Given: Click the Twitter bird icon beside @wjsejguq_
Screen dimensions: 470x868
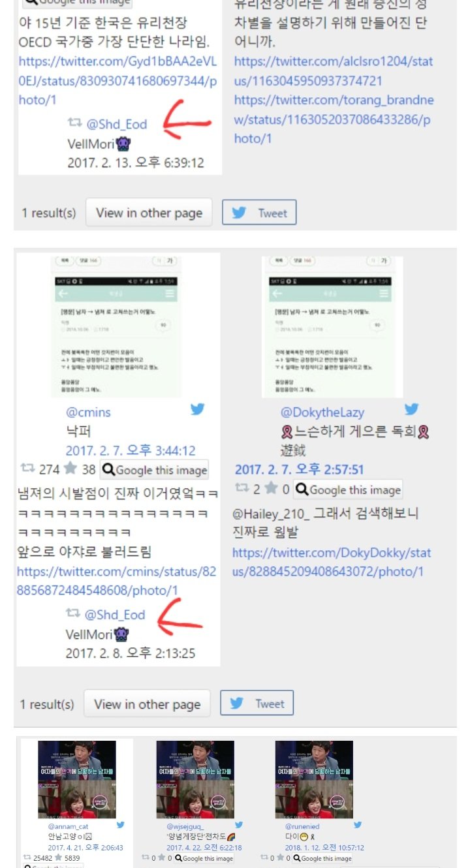Looking at the screenshot, I should coord(239,825).
